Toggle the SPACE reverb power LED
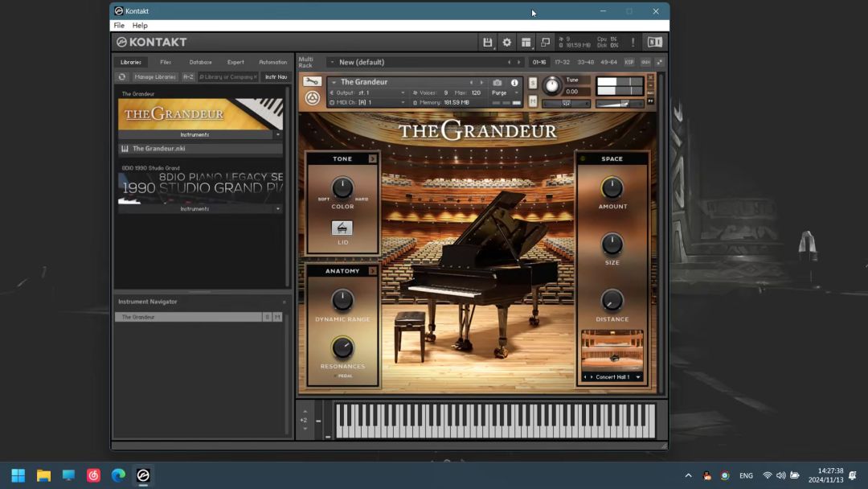This screenshot has width=868, height=489. (x=583, y=159)
